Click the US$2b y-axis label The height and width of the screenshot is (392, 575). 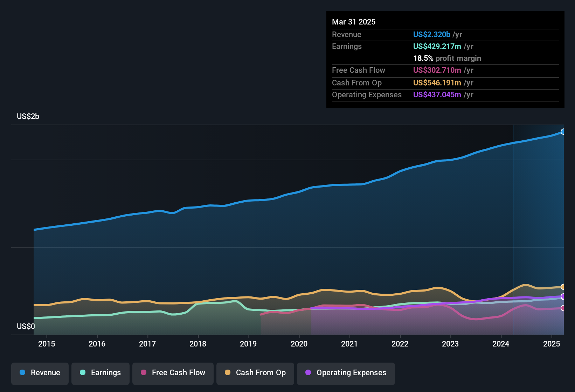coord(28,116)
